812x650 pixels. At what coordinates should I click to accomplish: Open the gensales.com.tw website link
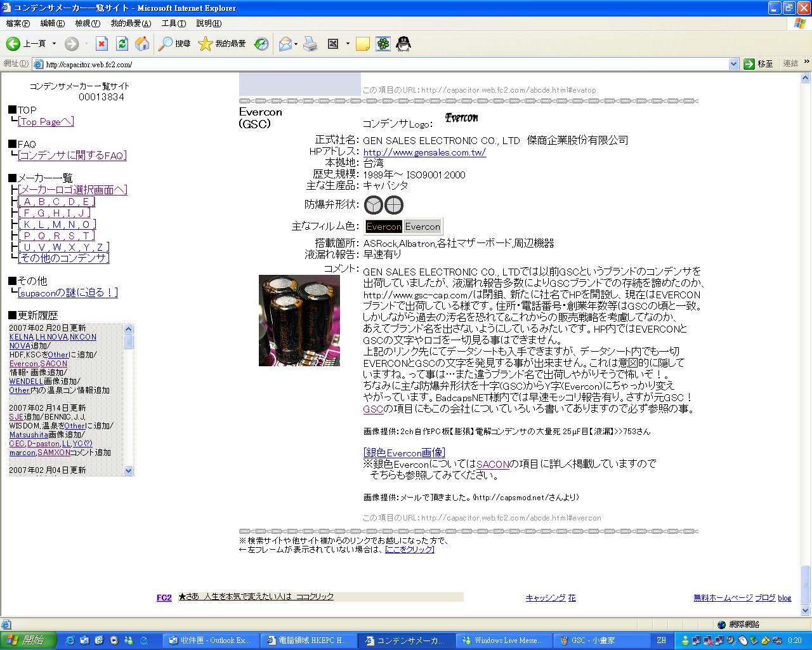click(x=424, y=152)
